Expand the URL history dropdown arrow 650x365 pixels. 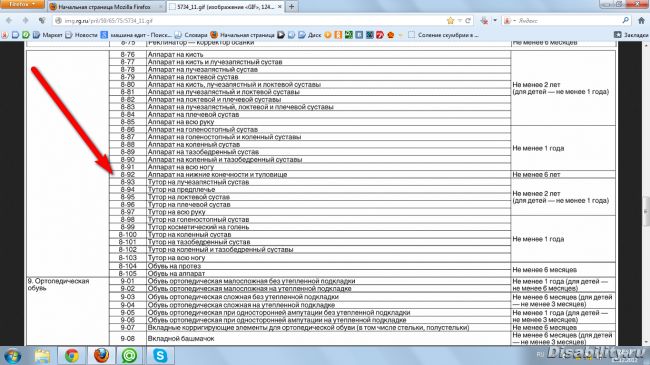click(459, 20)
